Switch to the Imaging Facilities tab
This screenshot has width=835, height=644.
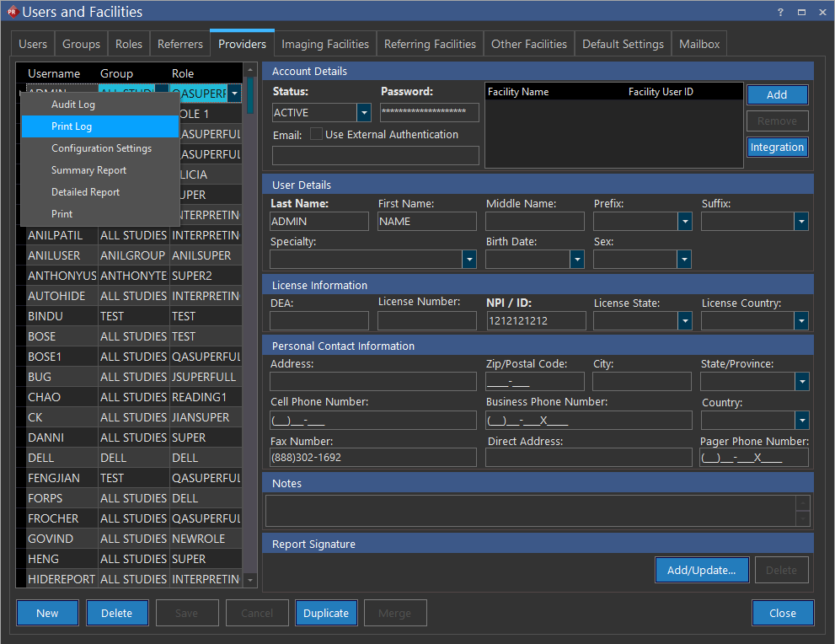(325, 44)
